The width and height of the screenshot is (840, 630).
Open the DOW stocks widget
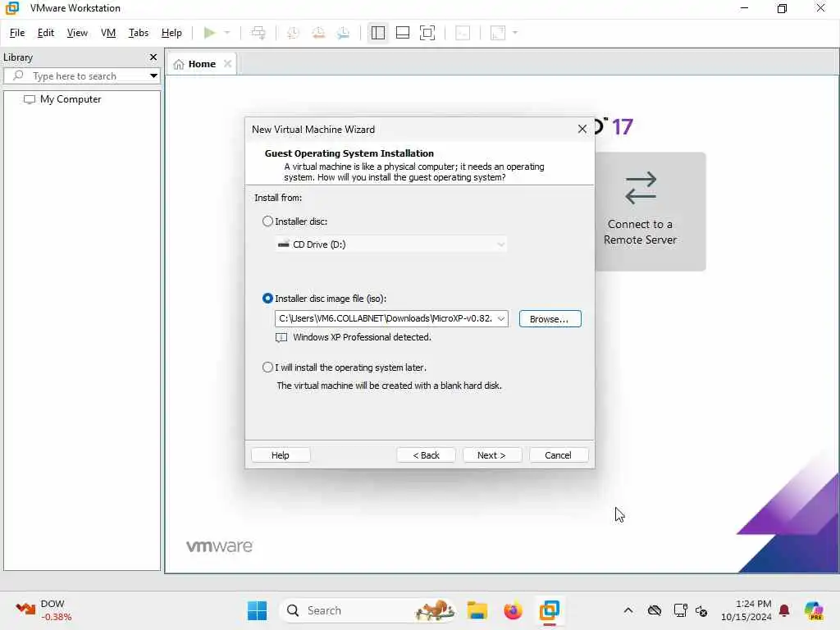[43, 610]
